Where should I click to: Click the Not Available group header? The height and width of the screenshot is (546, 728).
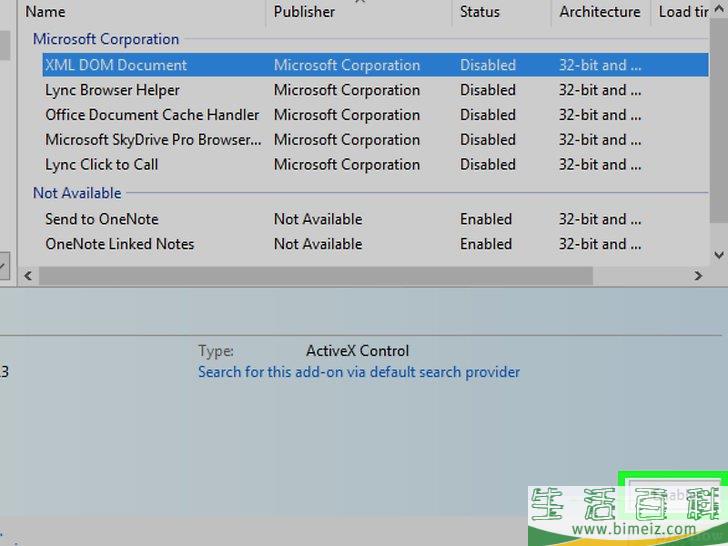(x=77, y=193)
